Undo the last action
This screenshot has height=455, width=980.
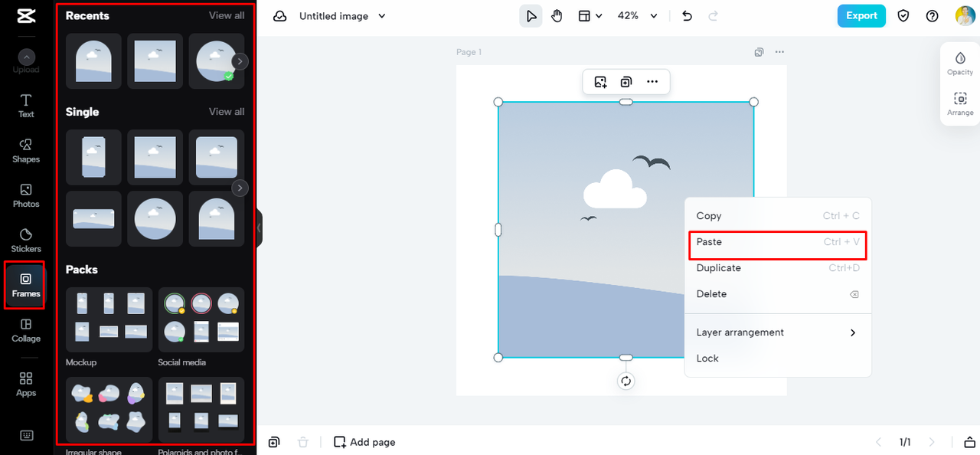(x=687, y=16)
